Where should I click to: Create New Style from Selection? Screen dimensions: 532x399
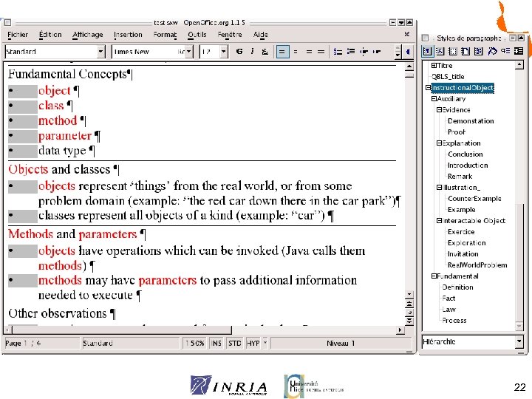[505, 51]
